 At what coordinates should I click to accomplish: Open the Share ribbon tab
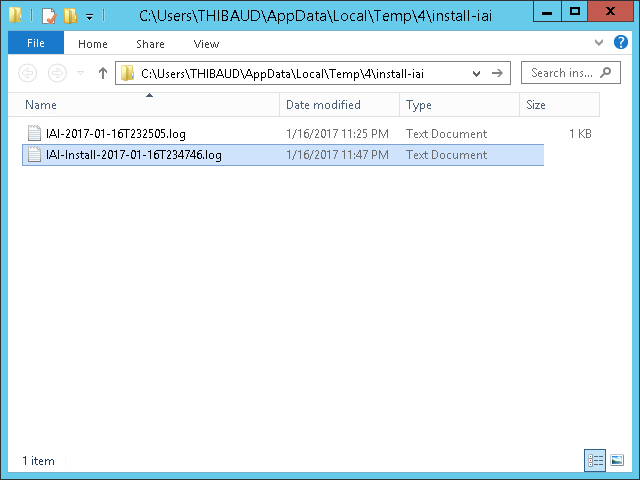tap(151, 44)
